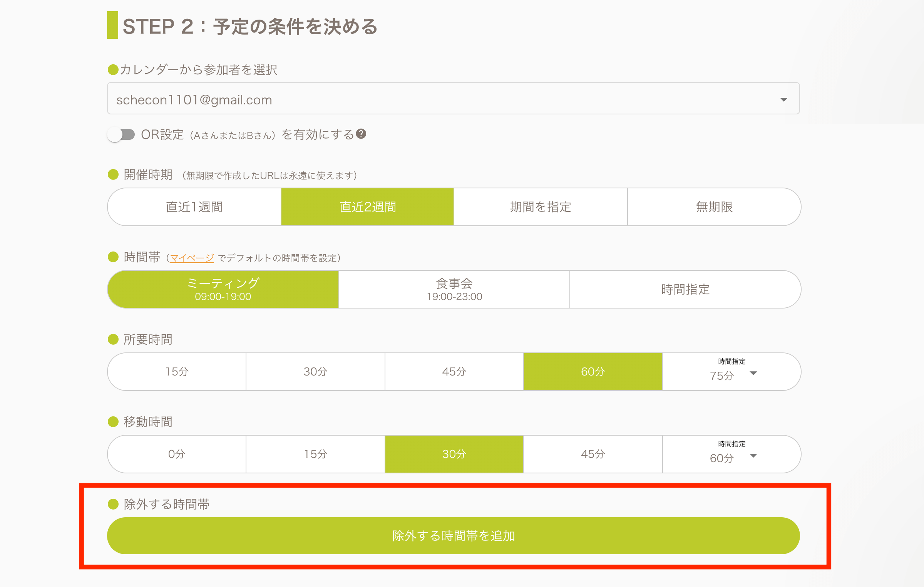924x587 pixels.
Task: Set travel time to 15分
Action: 315,454
